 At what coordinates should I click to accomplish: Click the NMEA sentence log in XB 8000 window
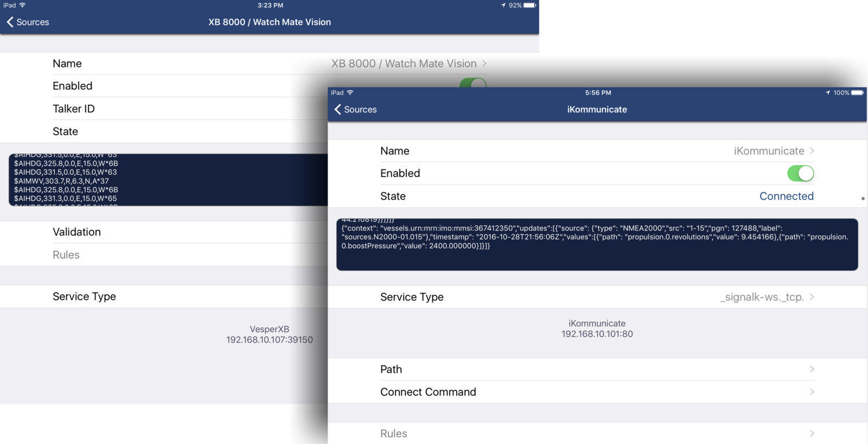(168, 180)
